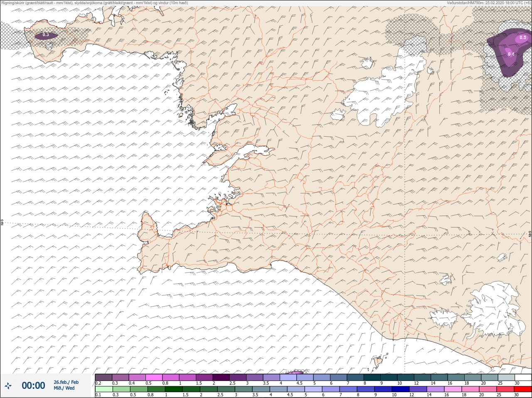
Task: Click the darkest purple 2 mm snow legend swatch
Action: [221, 377]
